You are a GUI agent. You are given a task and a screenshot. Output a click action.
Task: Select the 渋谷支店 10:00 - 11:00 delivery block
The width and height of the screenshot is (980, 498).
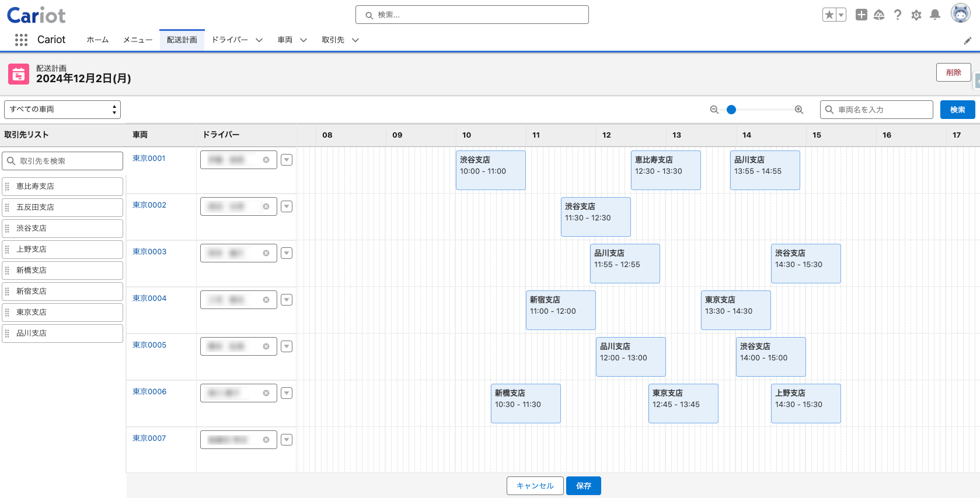point(490,170)
